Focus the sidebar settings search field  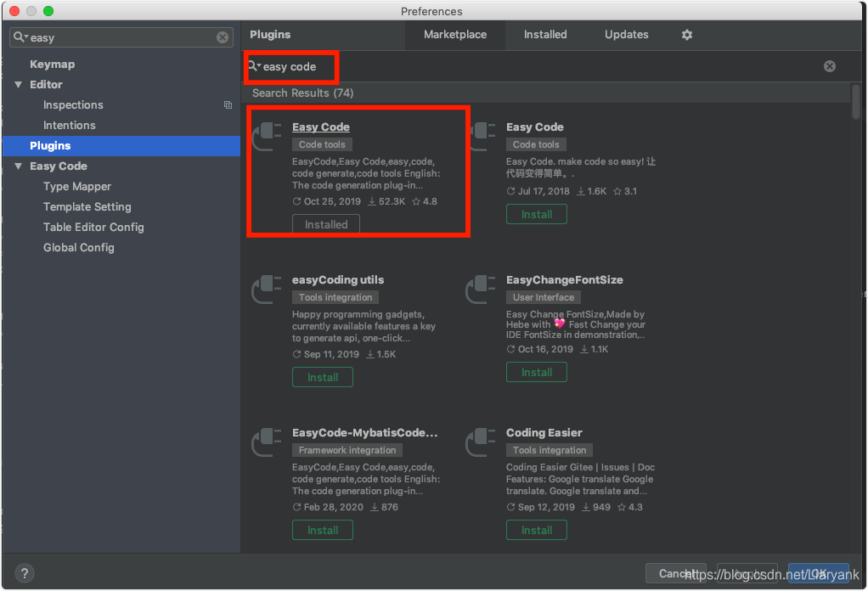[x=121, y=37]
